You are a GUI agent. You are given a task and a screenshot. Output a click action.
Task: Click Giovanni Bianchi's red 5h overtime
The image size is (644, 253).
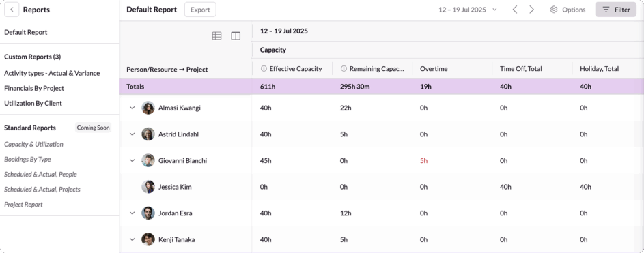point(424,160)
